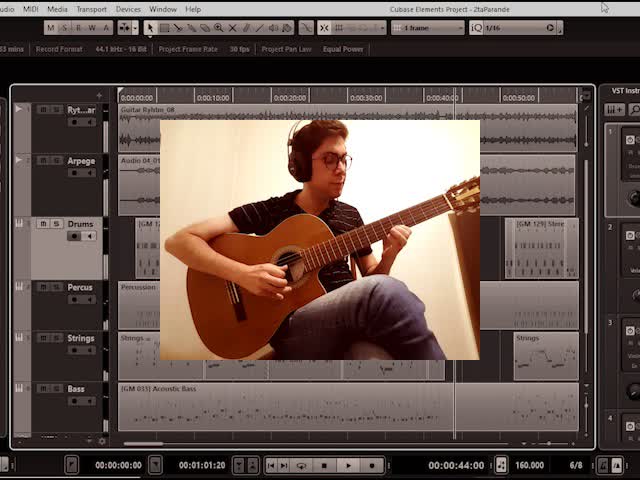The image size is (640, 480).
Task: Select the Split scissors tool
Action: coord(178,28)
